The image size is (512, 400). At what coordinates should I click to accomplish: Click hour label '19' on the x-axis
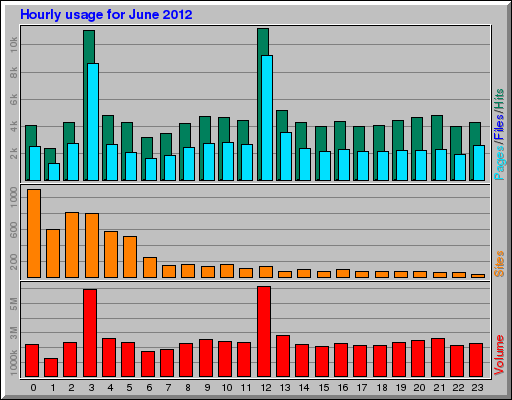click(x=401, y=388)
